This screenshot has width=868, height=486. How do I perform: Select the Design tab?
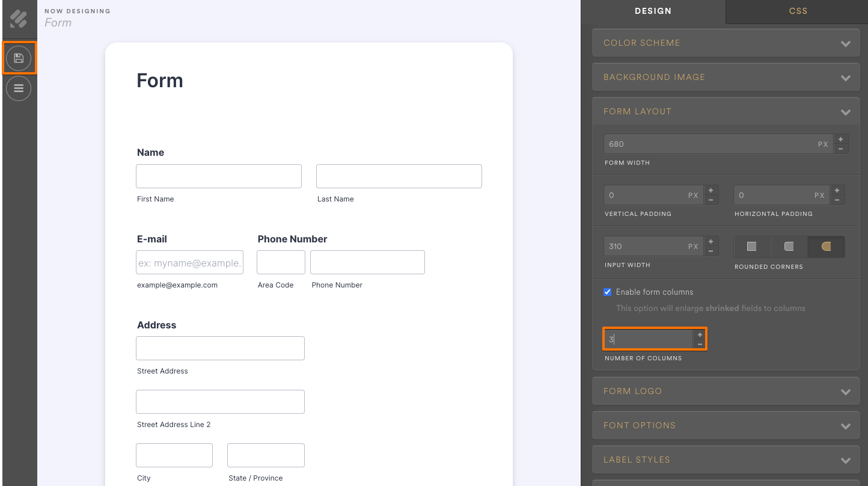pyautogui.click(x=653, y=11)
